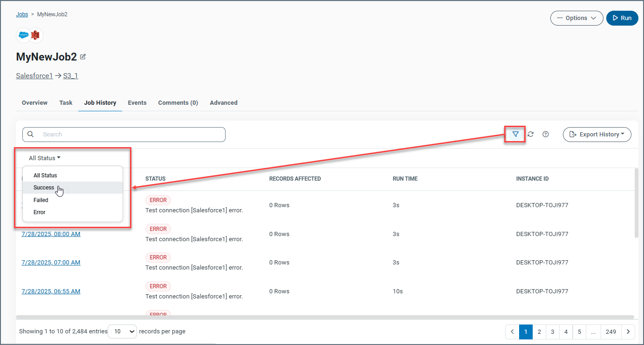Open the All Status filter dropdown

click(x=45, y=158)
